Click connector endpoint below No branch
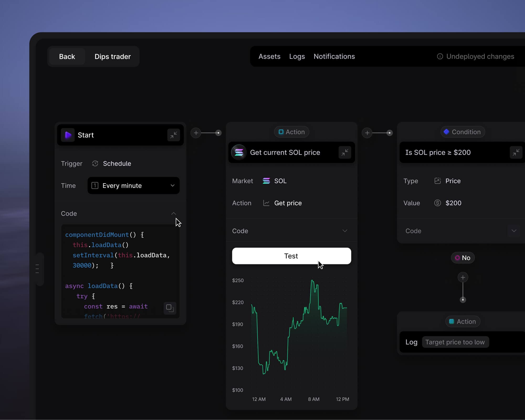Viewport: 525px width, 420px height. (x=463, y=300)
